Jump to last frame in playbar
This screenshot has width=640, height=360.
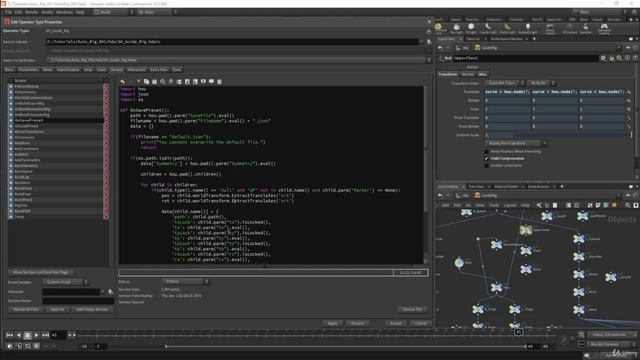(45, 335)
